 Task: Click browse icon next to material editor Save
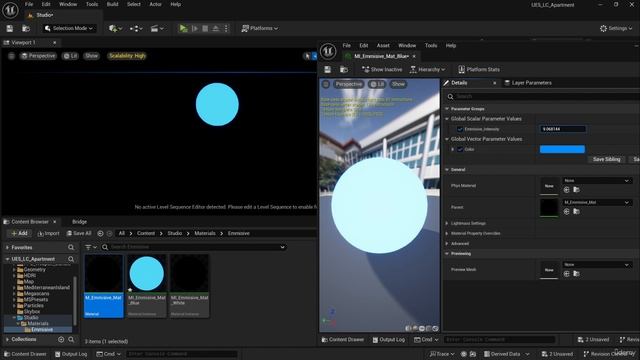coord(344,69)
